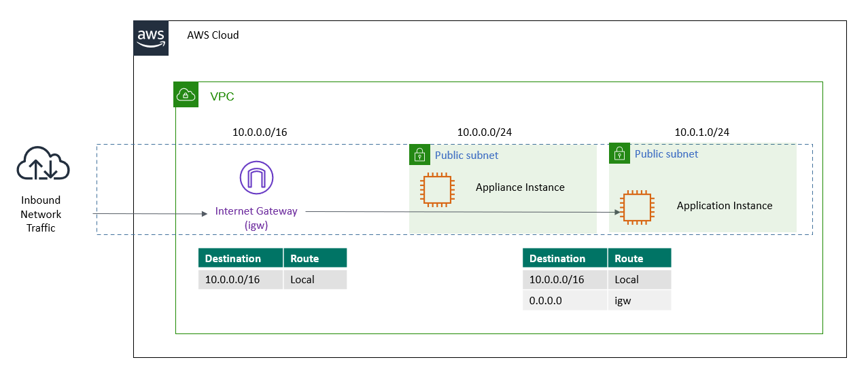Click the "Application Instance" text label

click(724, 206)
